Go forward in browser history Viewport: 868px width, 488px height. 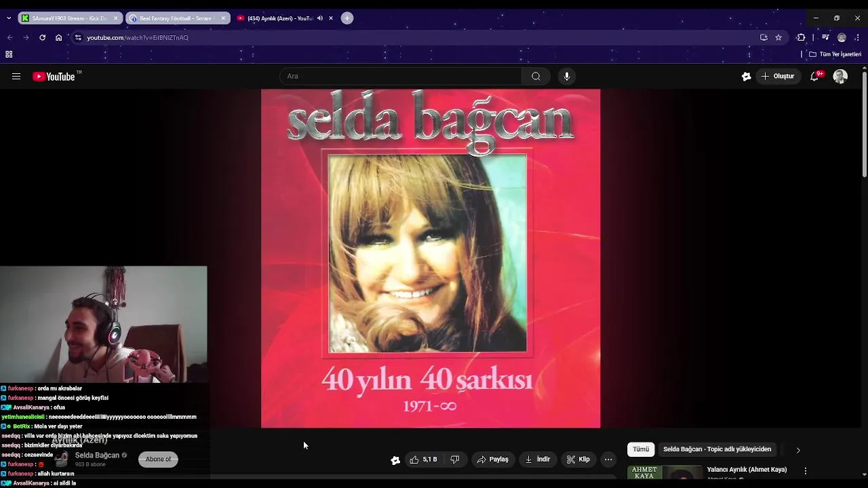26,37
